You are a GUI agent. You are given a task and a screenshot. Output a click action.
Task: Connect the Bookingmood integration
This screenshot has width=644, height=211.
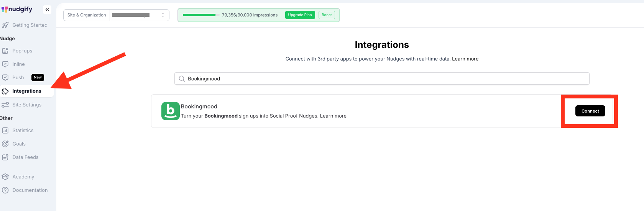pos(590,111)
